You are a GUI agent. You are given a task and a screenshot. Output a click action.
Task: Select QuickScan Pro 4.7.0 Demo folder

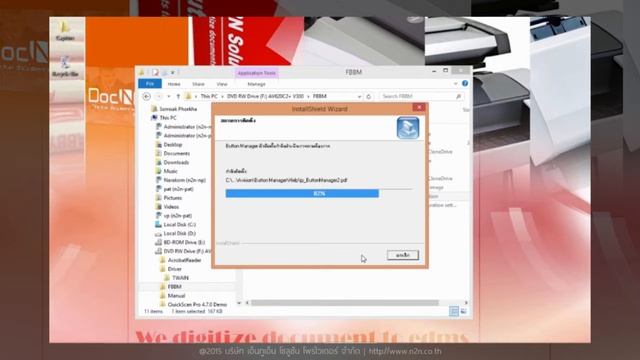point(197,304)
